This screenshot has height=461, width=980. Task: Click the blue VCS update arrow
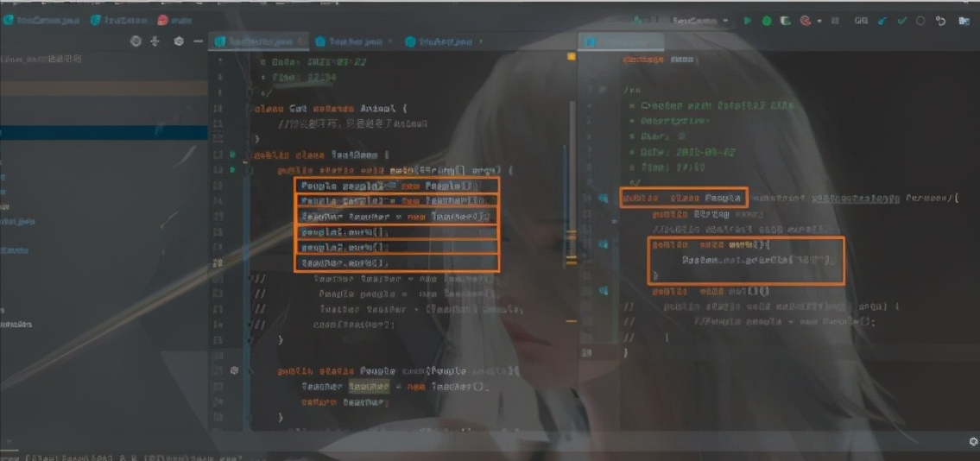882,21
